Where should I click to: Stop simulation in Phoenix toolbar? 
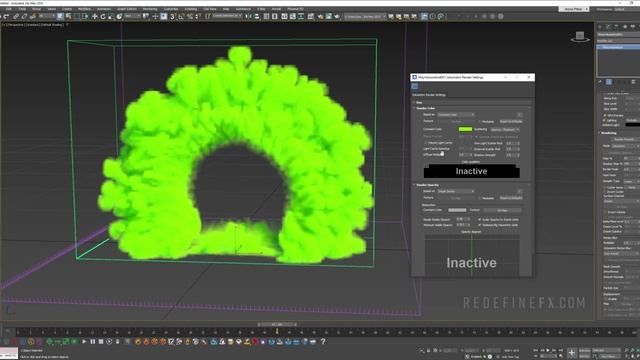pos(101,342)
